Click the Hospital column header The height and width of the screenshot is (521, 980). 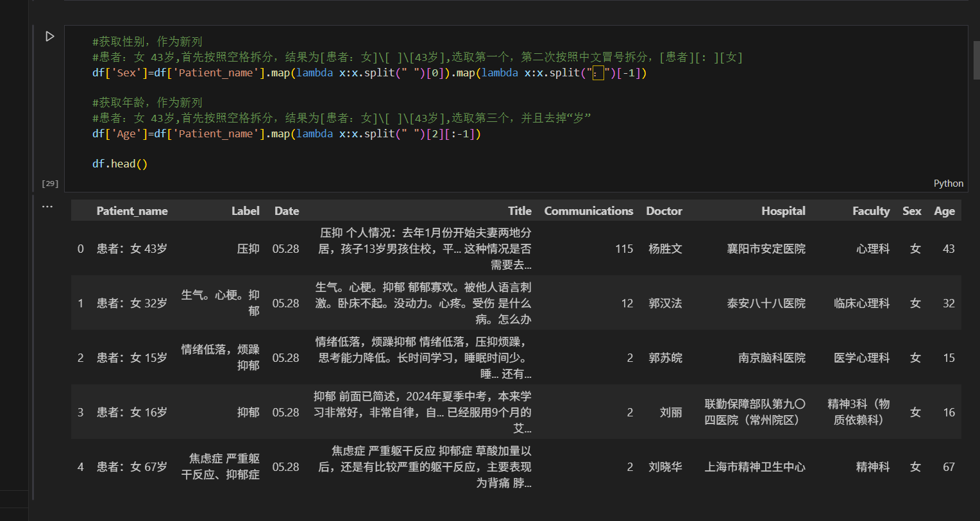pyautogui.click(x=783, y=211)
